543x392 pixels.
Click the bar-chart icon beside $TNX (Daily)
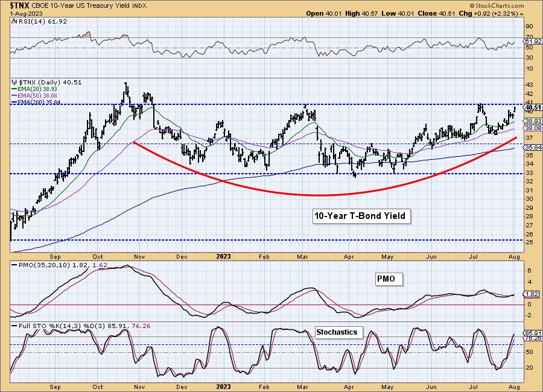tap(14, 83)
